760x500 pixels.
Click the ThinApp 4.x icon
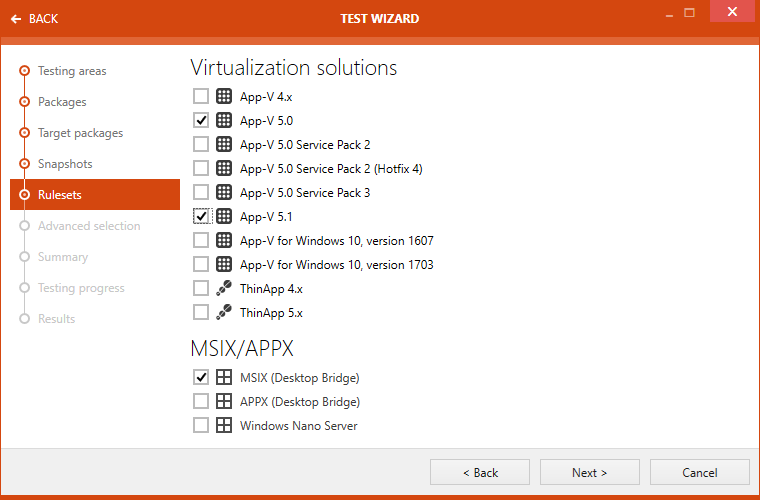tap(224, 288)
